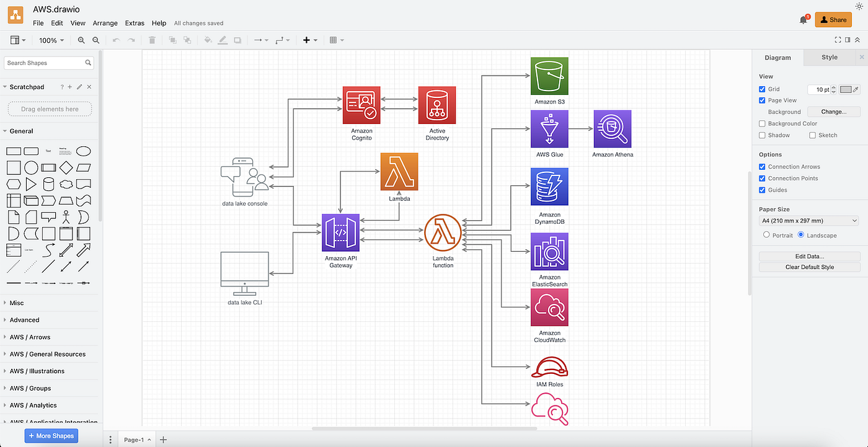Click the Shadow icon in the toolbar
This screenshot has height=447, width=868.
237,40
